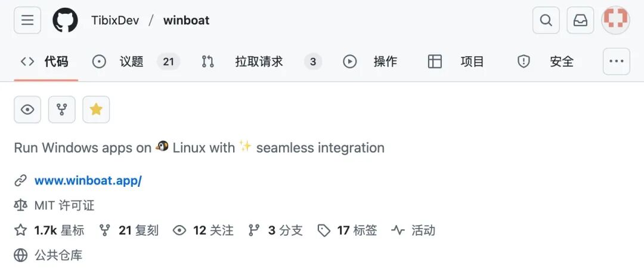Open the 拉取请求 (Pull requests) tab

259,61
